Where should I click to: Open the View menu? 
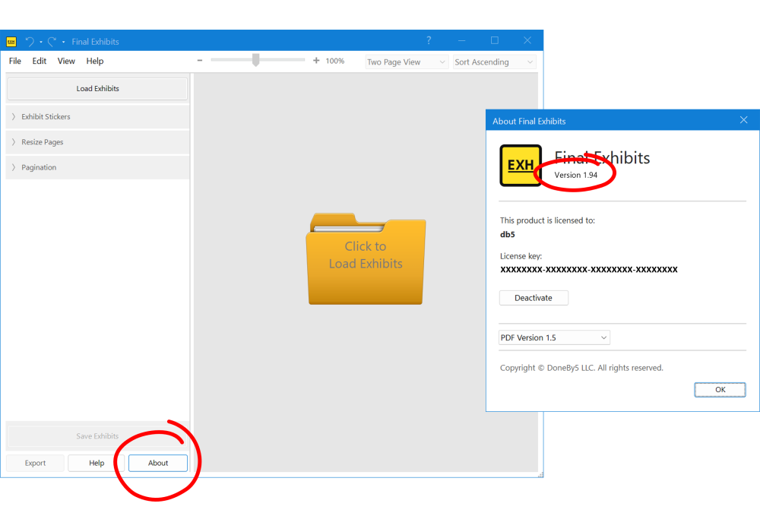[66, 61]
